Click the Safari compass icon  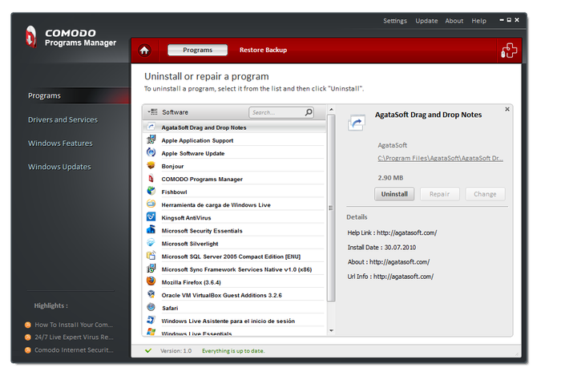pos(151,307)
